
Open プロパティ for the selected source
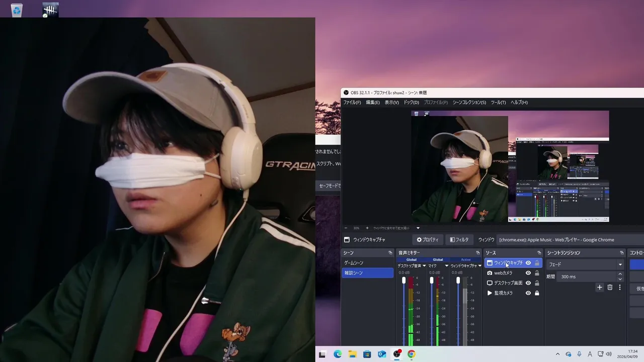click(428, 240)
